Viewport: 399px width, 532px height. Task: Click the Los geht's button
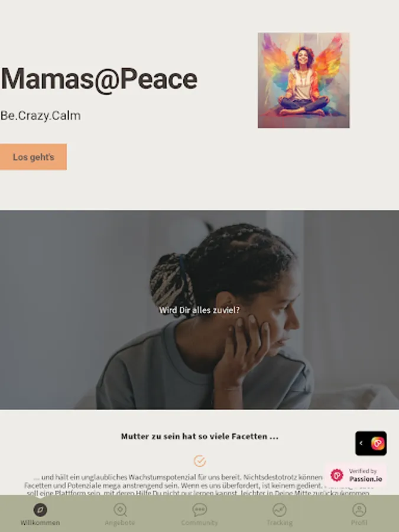coord(33,157)
